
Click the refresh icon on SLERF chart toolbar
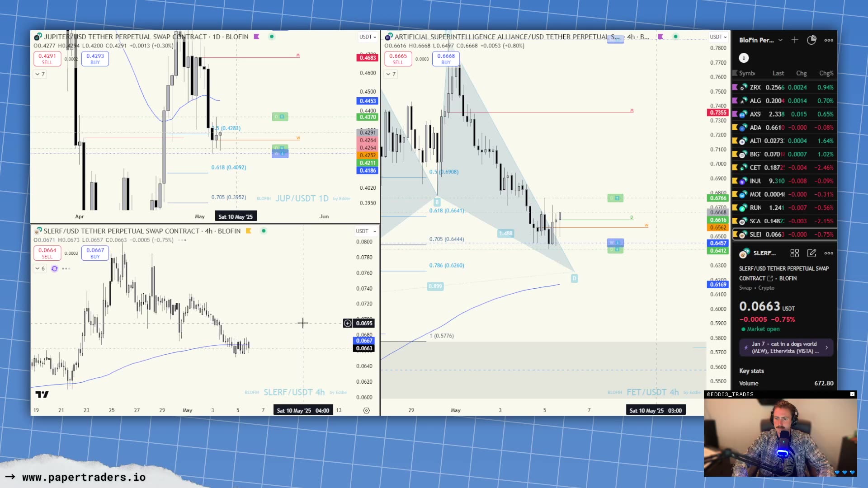point(54,268)
